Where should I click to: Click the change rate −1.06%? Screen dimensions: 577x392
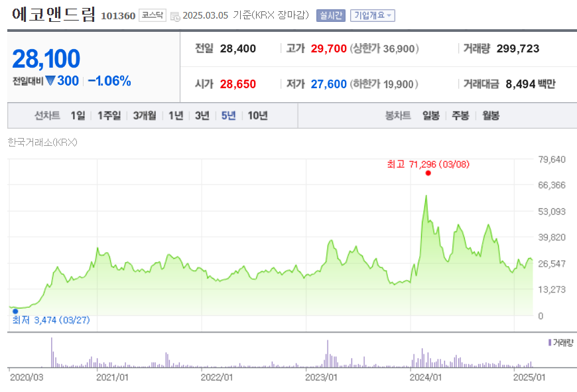109,81
